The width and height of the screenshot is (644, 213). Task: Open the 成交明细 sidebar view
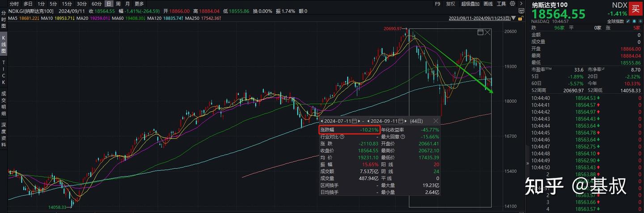(x=4, y=104)
